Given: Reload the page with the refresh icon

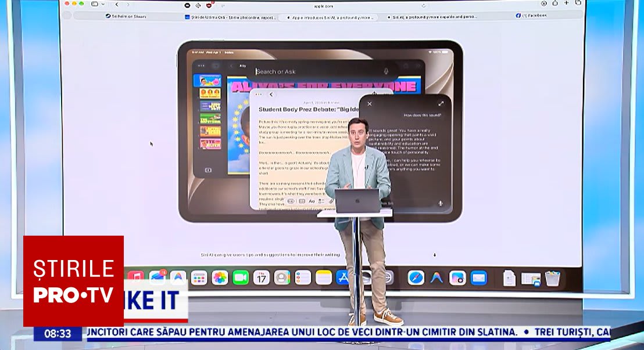Looking at the screenshot, I should pos(424,6).
